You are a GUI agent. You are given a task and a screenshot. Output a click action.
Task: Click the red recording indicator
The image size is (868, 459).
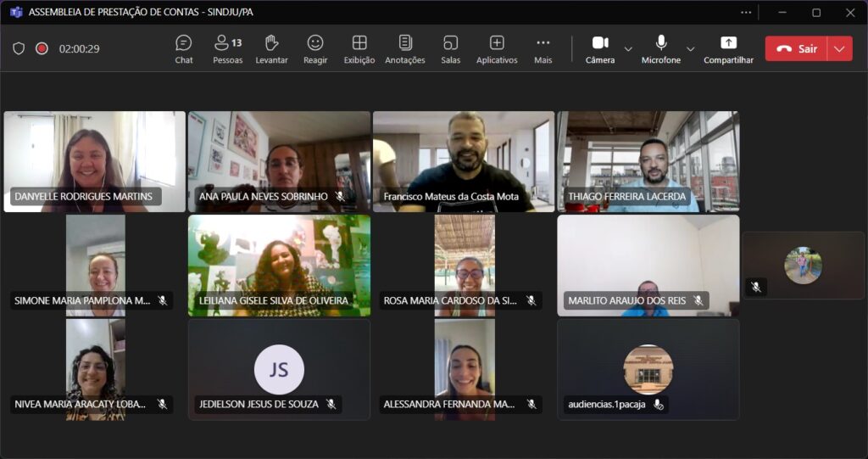[x=42, y=48]
